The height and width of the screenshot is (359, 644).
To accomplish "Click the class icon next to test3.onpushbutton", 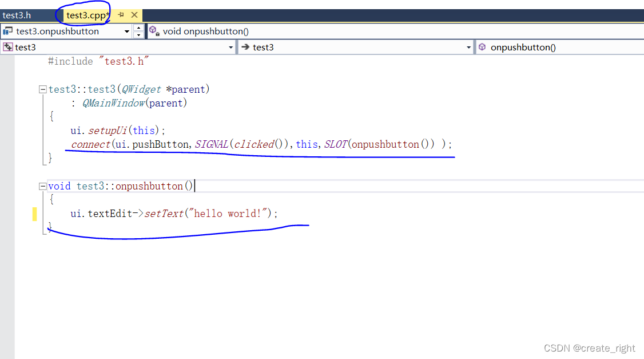I will [x=7, y=31].
